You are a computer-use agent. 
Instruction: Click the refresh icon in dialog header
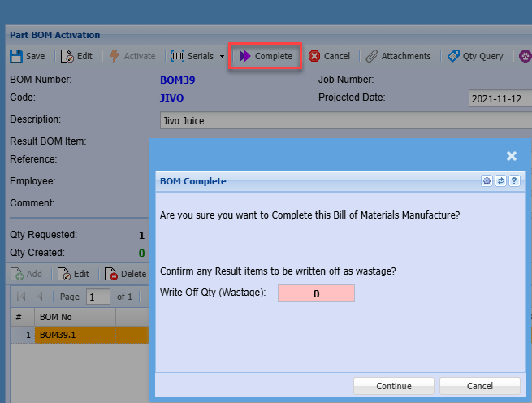point(500,180)
